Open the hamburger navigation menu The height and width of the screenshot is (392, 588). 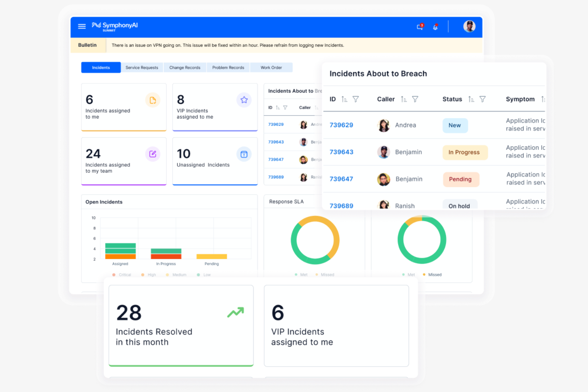tap(82, 26)
